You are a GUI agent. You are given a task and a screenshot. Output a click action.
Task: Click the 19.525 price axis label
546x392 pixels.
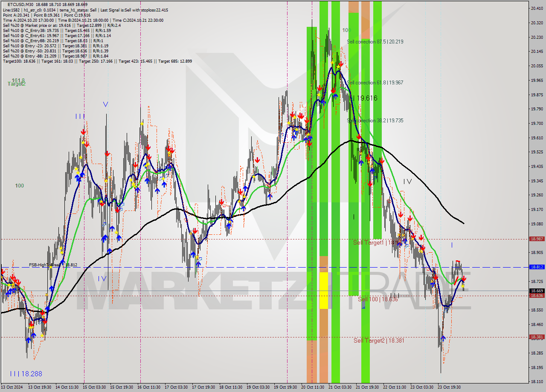536,152
